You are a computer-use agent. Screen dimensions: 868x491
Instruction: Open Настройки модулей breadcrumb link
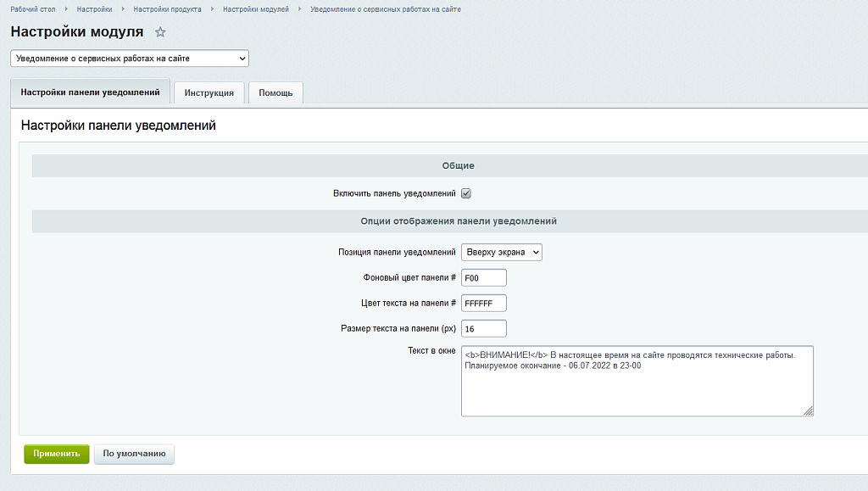point(255,8)
